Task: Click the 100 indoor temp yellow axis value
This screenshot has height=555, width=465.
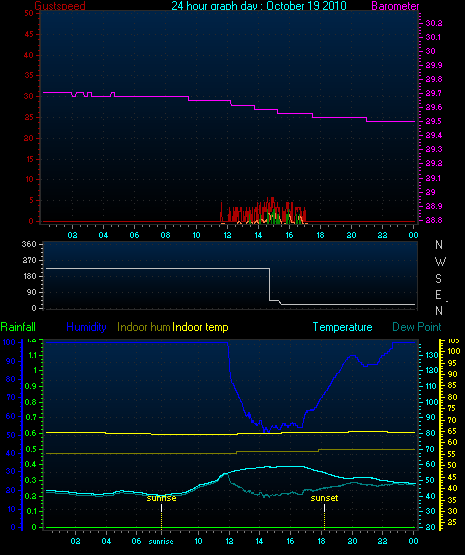Action: (454, 351)
